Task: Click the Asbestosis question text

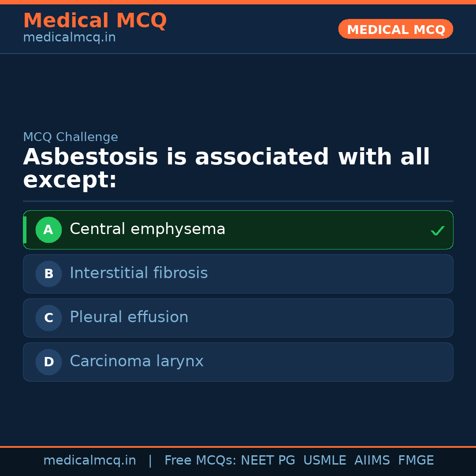Action: 226,168
